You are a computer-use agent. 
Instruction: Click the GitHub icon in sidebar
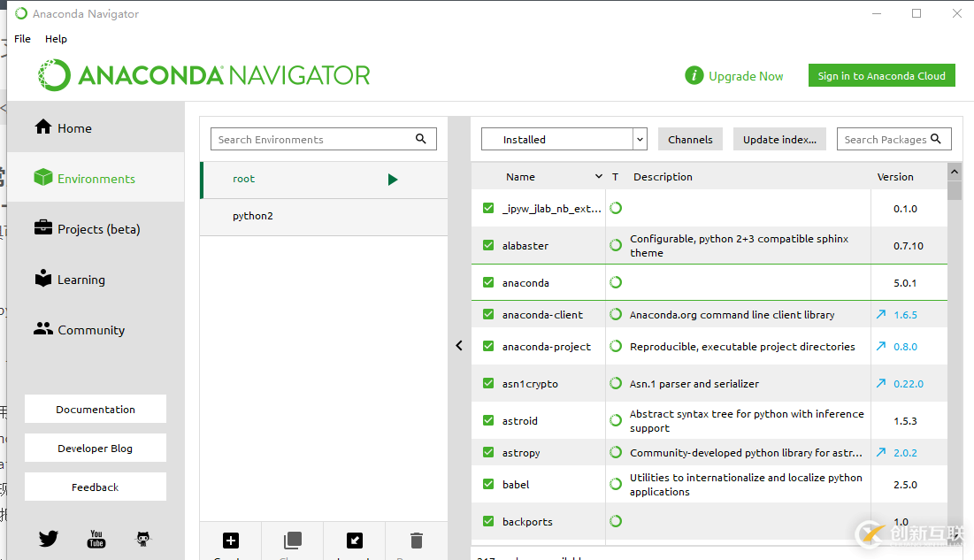[143, 539]
